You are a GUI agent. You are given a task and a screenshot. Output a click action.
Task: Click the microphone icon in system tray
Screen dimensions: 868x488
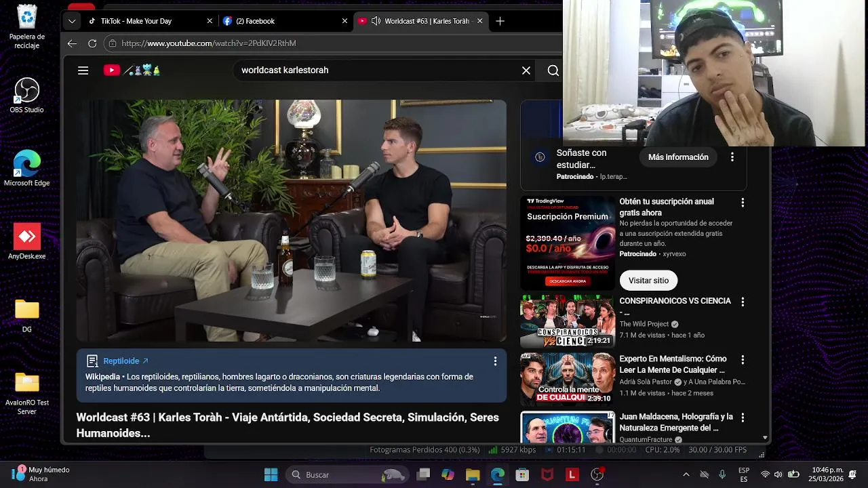722,474
